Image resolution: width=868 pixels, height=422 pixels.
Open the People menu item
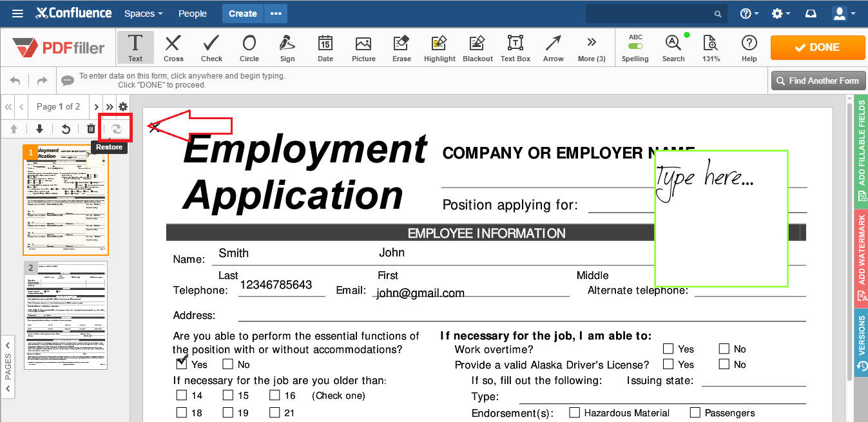click(x=193, y=13)
